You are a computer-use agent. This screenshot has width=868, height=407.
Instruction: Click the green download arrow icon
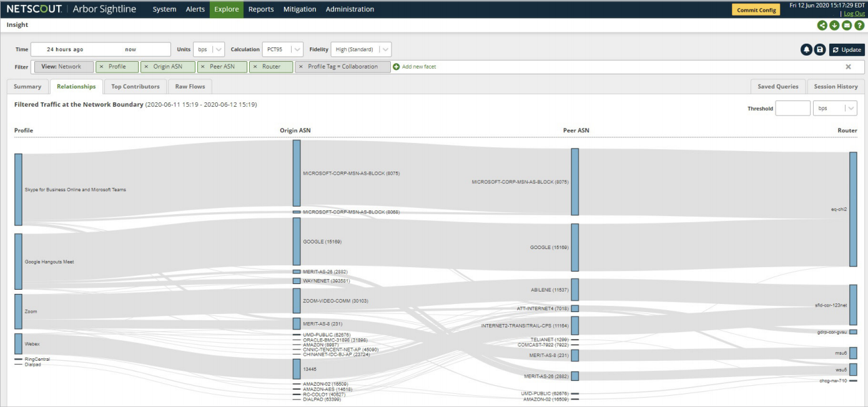tap(834, 26)
